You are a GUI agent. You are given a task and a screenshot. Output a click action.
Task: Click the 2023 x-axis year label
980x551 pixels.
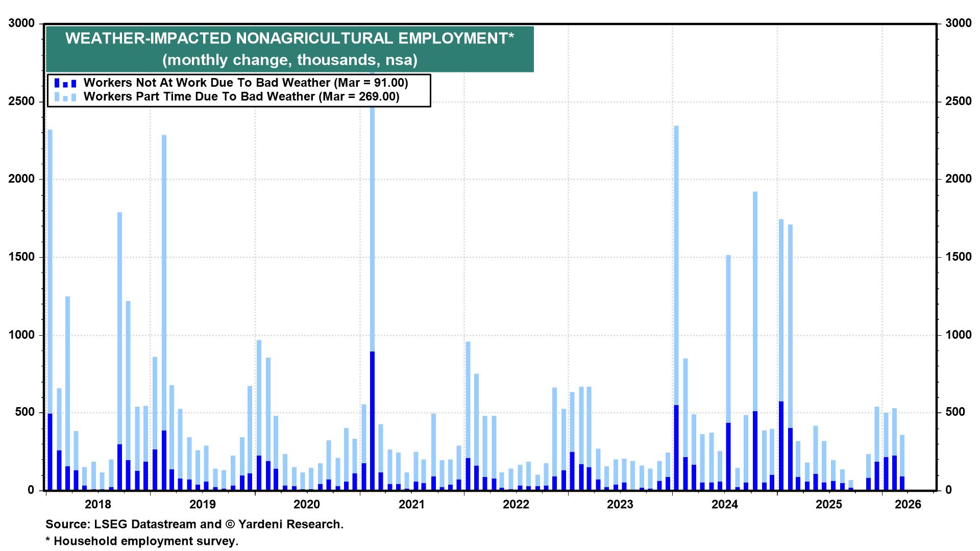click(x=620, y=505)
